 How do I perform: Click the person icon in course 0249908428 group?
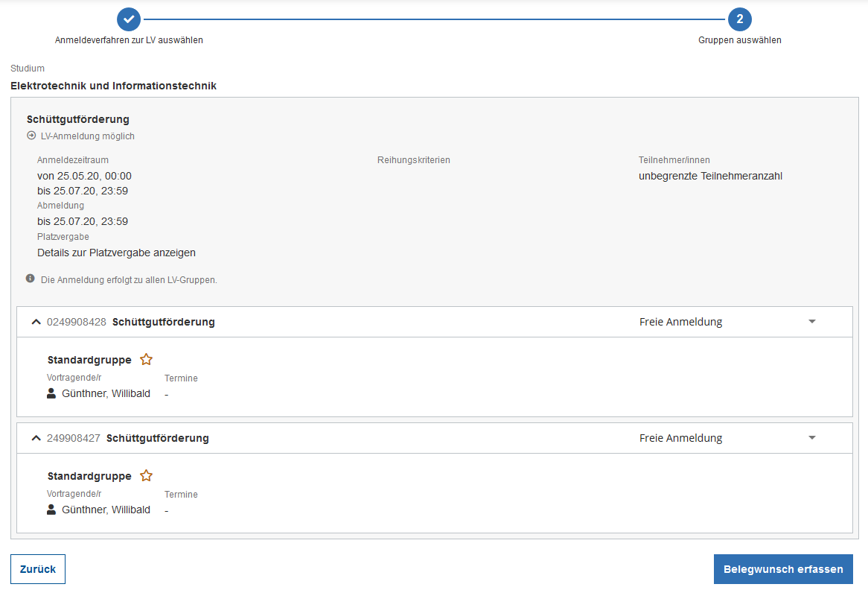click(x=51, y=393)
